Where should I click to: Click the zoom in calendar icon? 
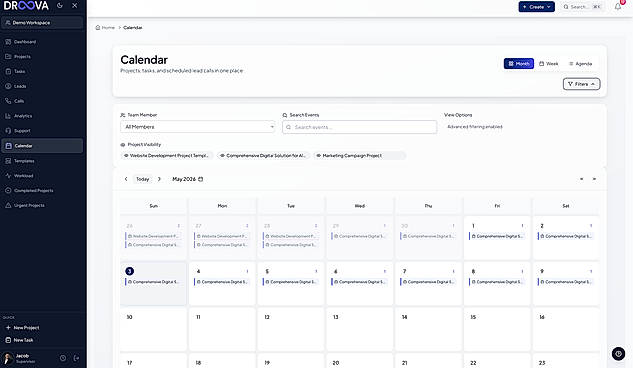594,179
